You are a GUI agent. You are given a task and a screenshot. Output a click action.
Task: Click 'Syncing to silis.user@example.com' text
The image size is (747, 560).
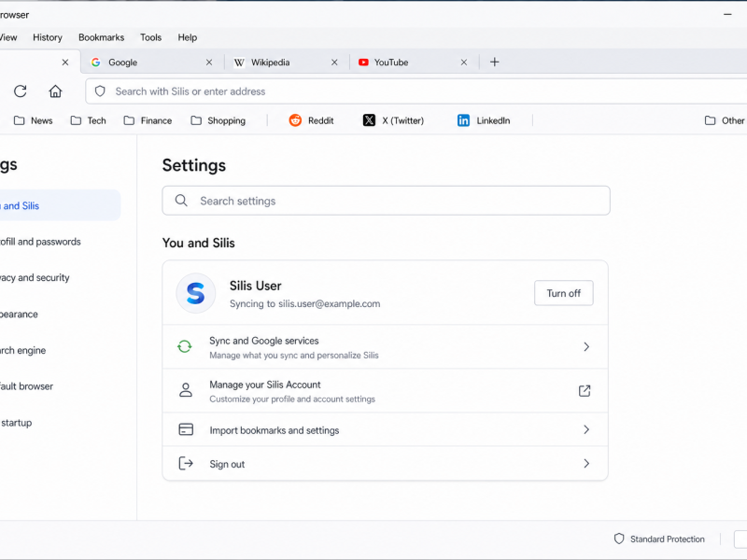(x=305, y=304)
